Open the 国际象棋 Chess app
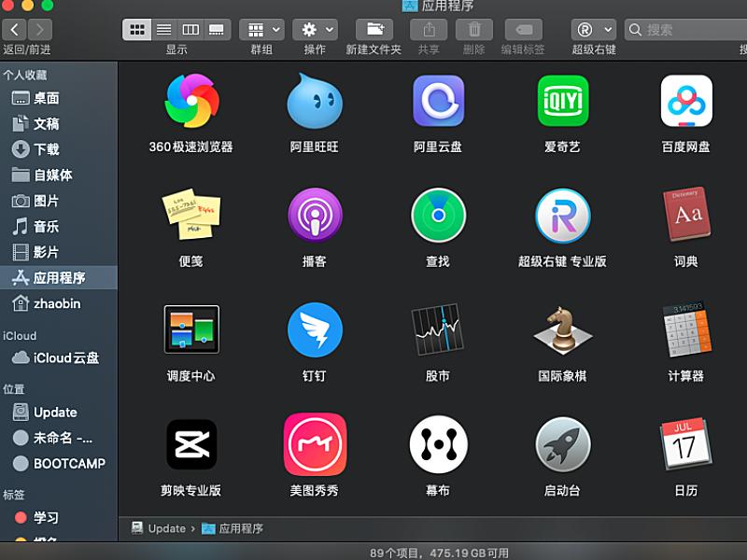747x560 pixels. 563,329
